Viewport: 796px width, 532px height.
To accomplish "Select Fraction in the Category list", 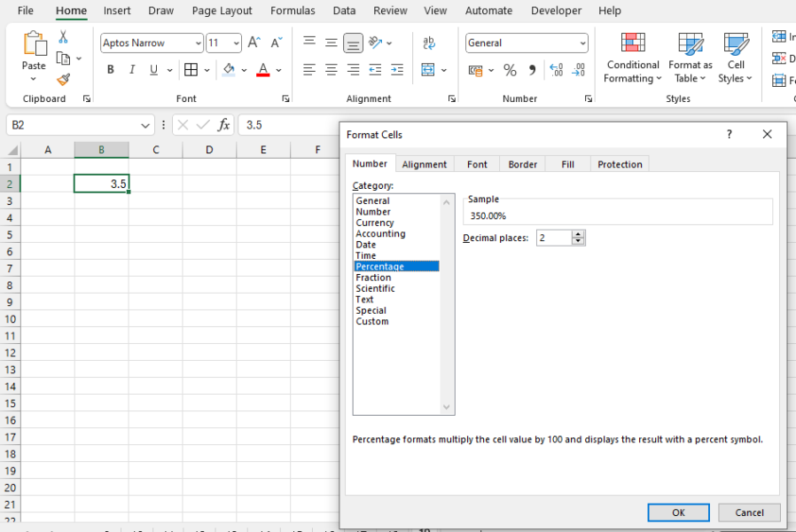I will (x=373, y=277).
